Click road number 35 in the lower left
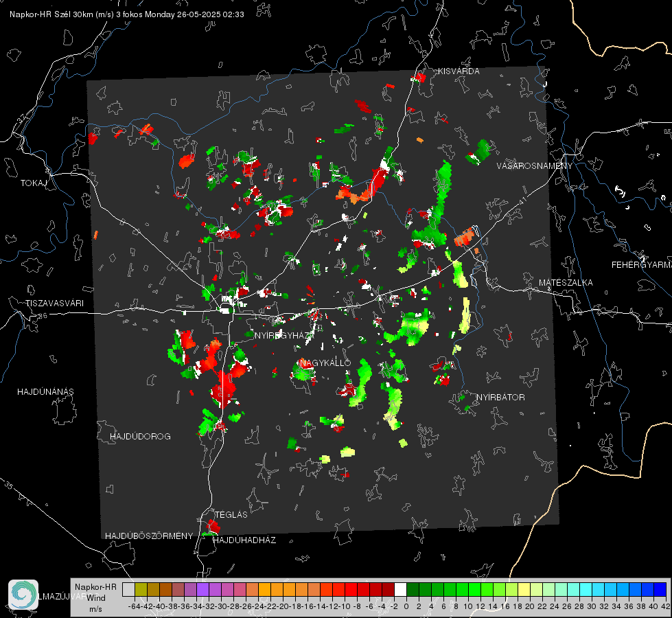Image resolution: width=672 pixels, height=618 pixels. [x=8, y=485]
